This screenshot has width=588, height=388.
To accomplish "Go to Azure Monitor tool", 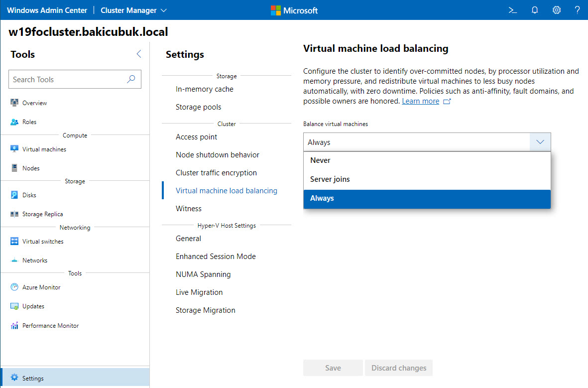I will tap(41, 287).
